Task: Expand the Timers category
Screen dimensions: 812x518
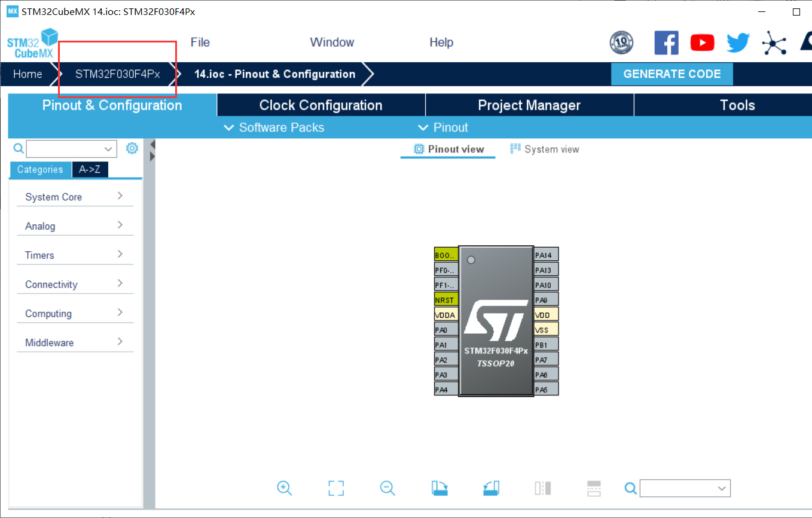Action: [x=75, y=255]
